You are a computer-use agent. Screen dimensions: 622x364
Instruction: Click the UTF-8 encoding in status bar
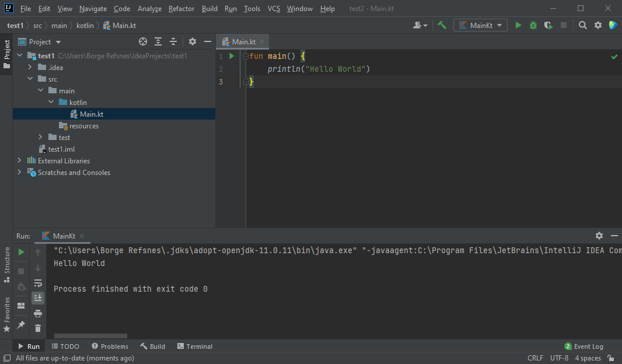pyautogui.click(x=558, y=358)
